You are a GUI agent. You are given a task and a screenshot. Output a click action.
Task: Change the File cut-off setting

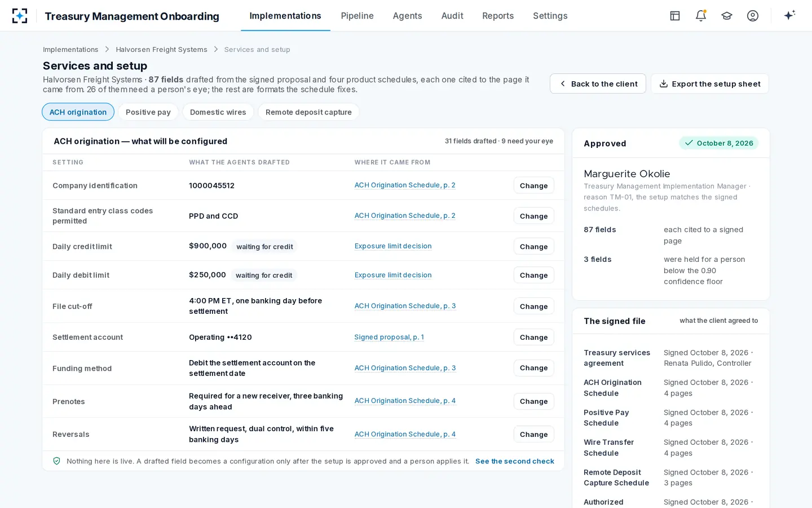coord(533,306)
